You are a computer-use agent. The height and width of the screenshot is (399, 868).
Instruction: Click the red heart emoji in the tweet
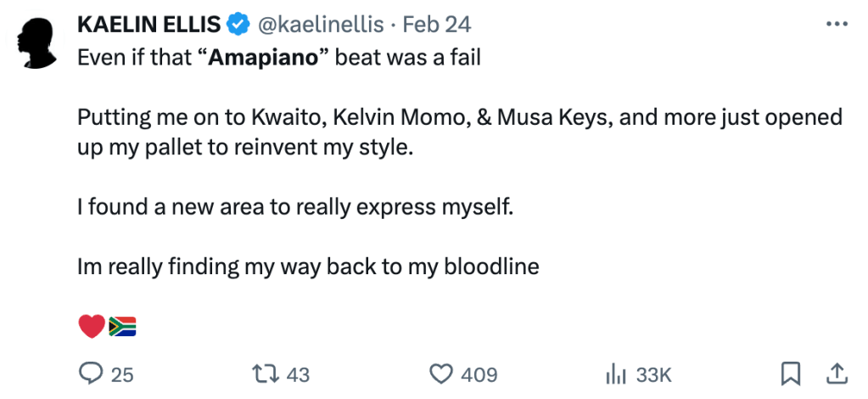[91, 326]
